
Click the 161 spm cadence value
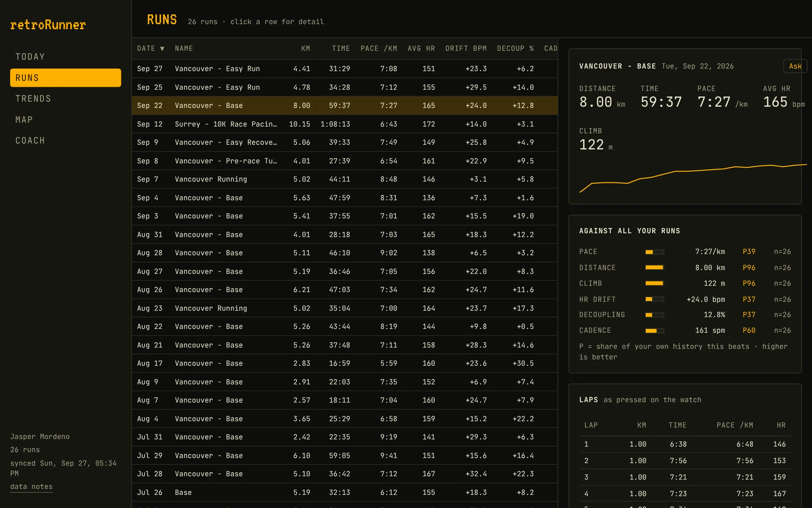tap(710, 331)
